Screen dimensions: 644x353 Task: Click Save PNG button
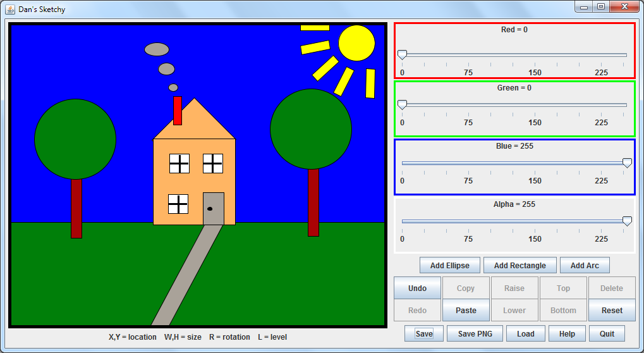pos(475,333)
